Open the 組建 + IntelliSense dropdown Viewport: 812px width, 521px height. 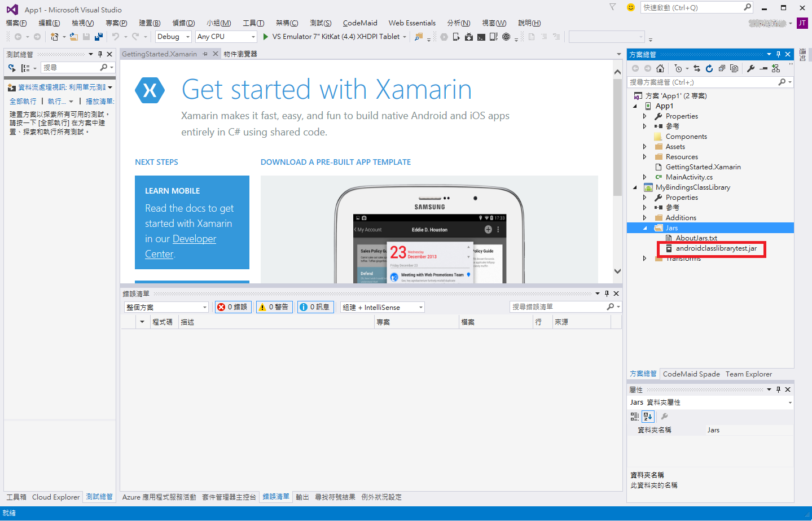(382, 307)
